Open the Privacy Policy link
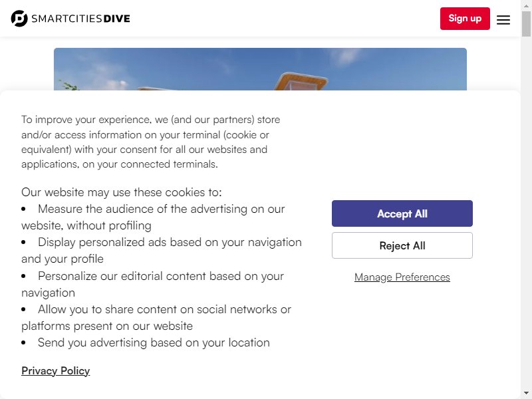 pos(56,371)
